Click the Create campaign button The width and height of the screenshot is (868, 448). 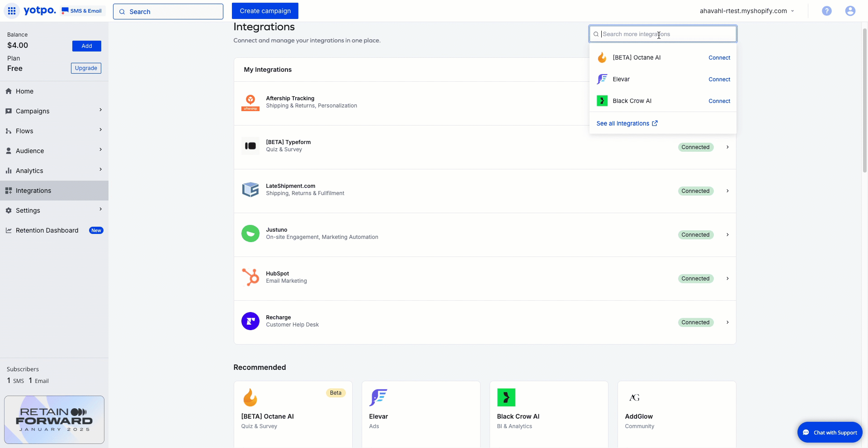[x=265, y=11]
